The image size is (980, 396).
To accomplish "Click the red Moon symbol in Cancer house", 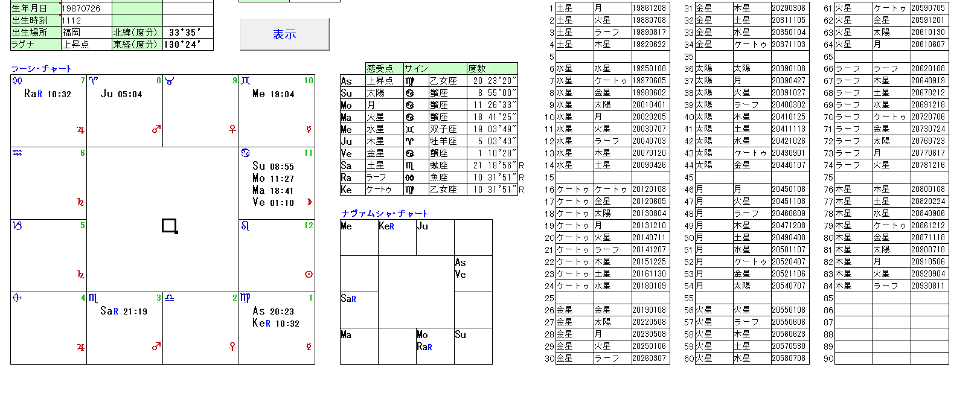I will click(309, 202).
